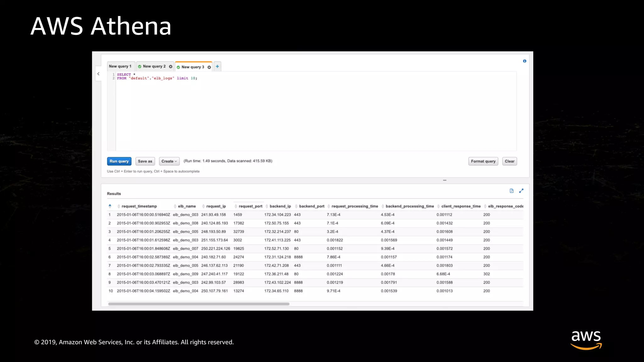This screenshot has width=644, height=362.
Task: Collapse the left sidebar panel with chevron
Action: click(x=98, y=74)
